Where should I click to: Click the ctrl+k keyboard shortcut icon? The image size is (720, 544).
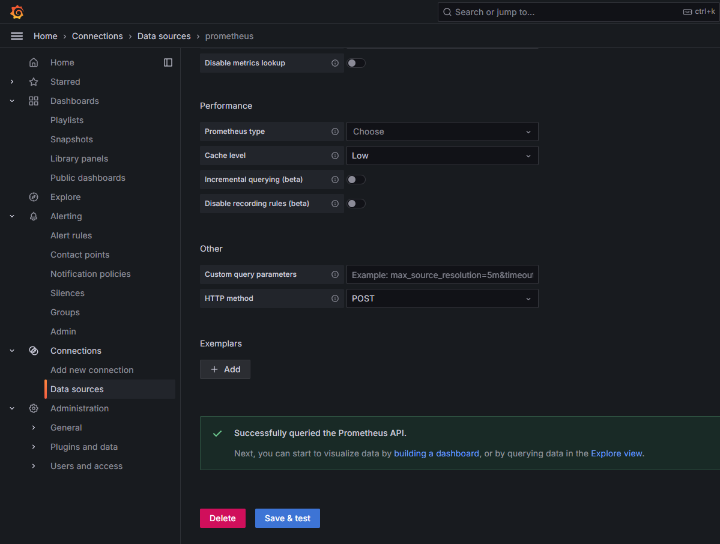tap(687, 12)
